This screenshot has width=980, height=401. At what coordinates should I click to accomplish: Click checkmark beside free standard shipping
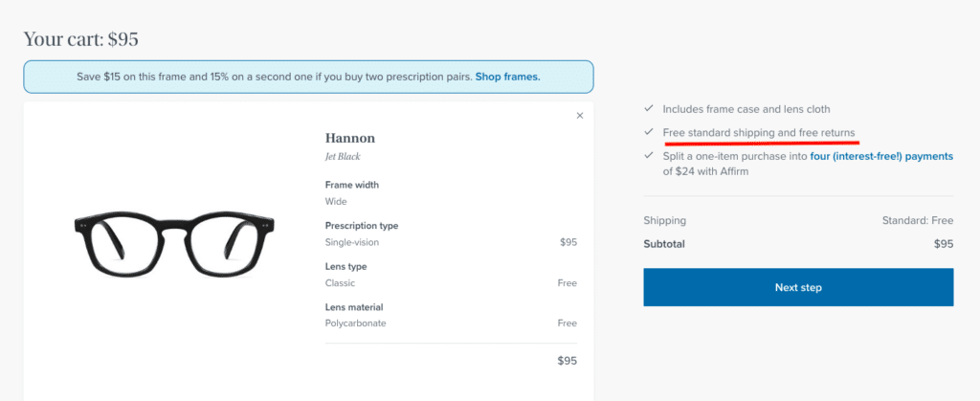pyautogui.click(x=649, y=132)
